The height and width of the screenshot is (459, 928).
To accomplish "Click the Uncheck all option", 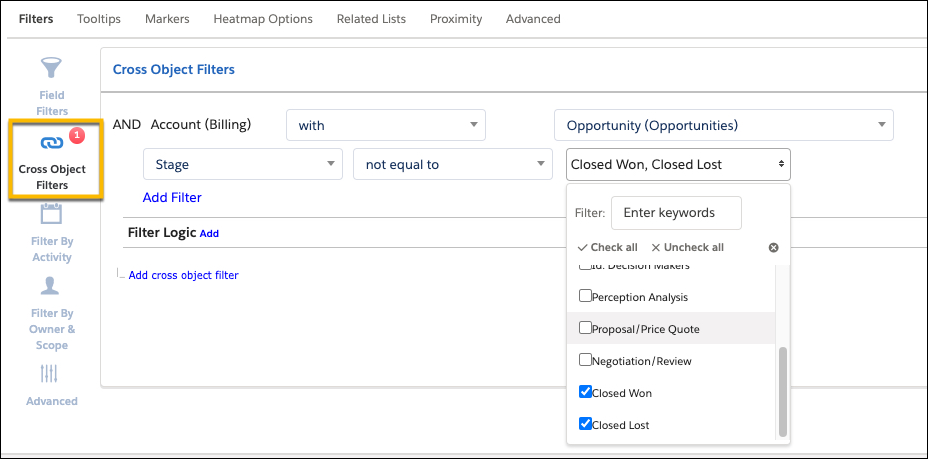I will pos(687,247).
